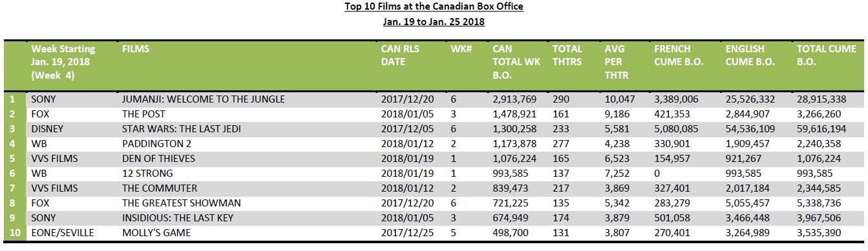Select the rank 1 number cell
Image resolution: width=868 pixels, height=251 pixels.
14,99
